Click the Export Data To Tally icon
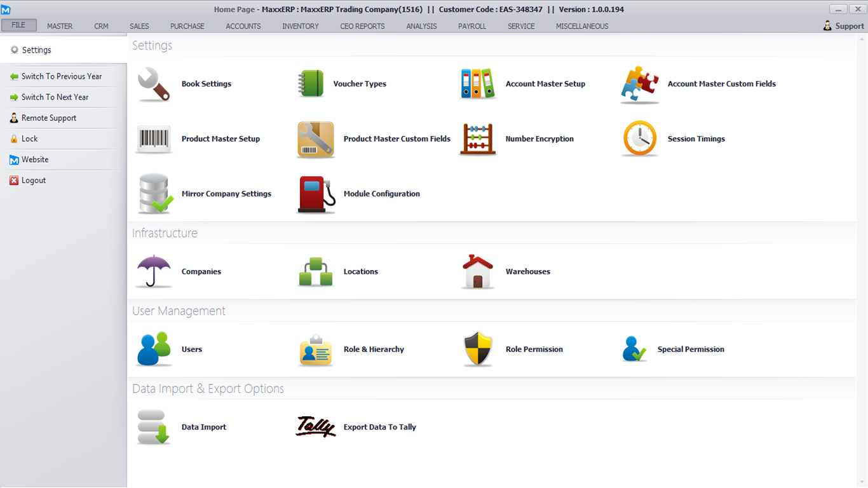Viewport: 868px width, 488px height. [316, 427]
